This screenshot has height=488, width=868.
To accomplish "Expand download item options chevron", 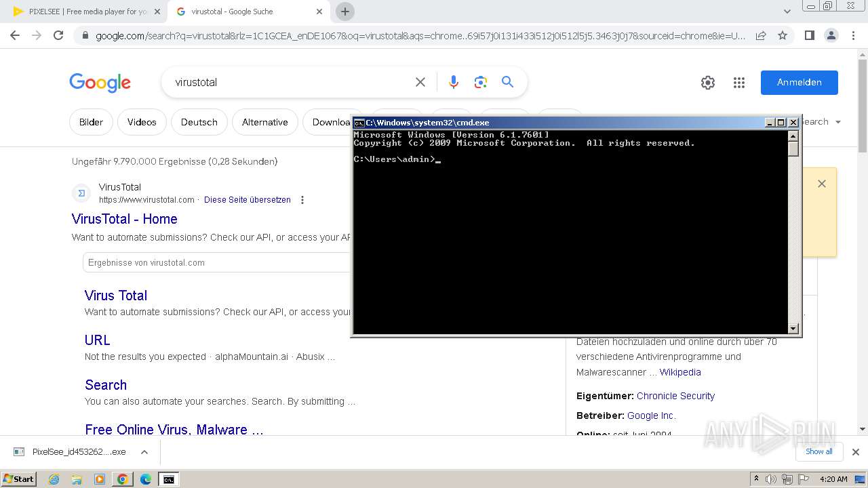I will 144,452.
